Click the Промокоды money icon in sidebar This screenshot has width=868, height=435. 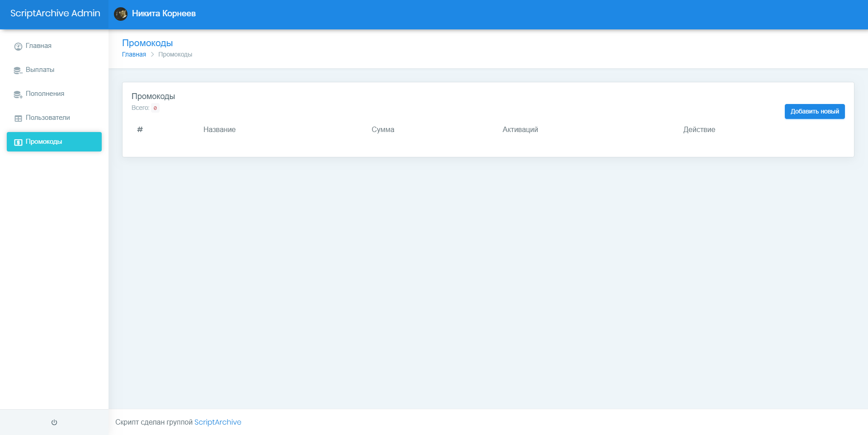(18, 142)
